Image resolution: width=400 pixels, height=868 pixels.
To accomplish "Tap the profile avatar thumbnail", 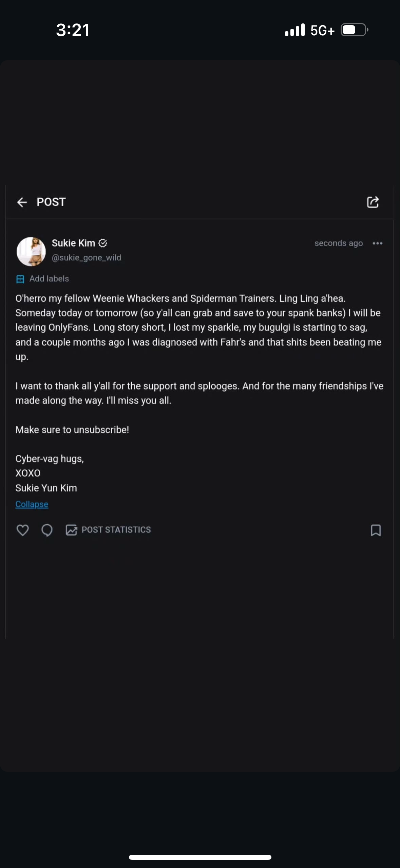I will [31, 251].
